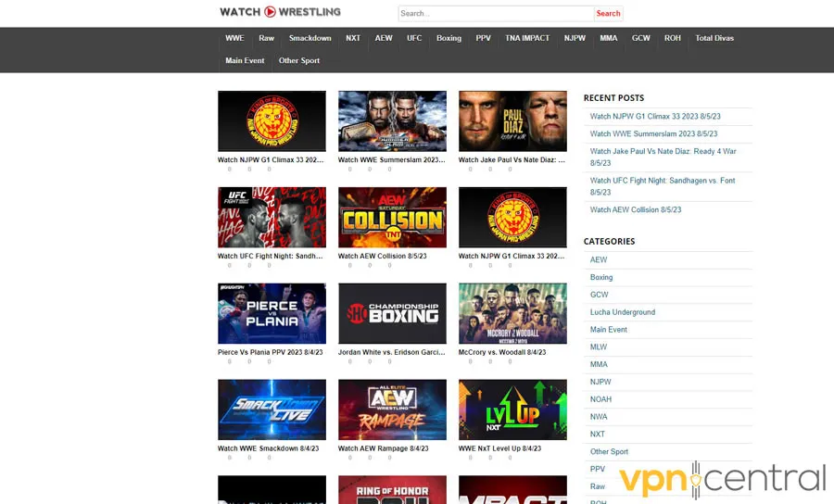Open the WWE Summerslam 2023 thumbnail
This screenshot has width=834, height=504.
point(392,120)
